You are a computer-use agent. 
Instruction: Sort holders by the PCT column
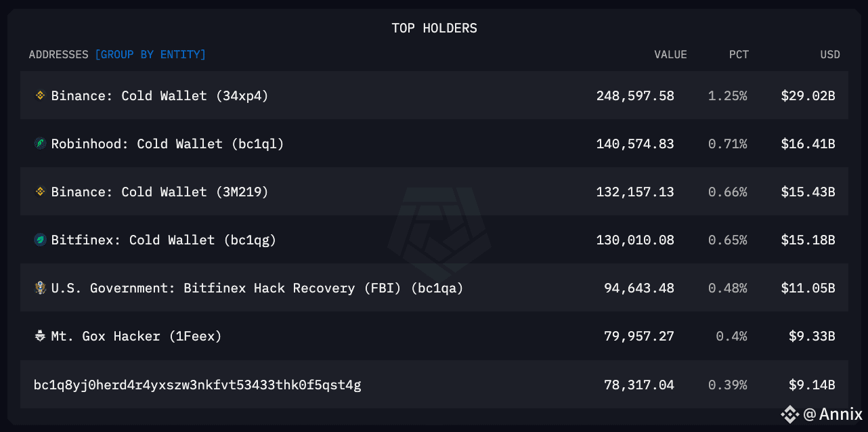pyautogui.click(x=739, y=54)
